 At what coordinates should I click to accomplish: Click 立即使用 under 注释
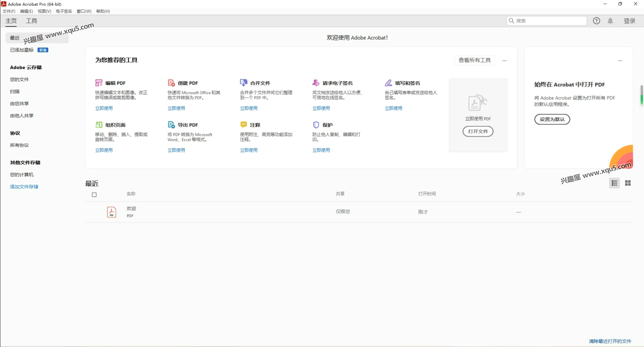pyautogui.click(x=249, y=150)
